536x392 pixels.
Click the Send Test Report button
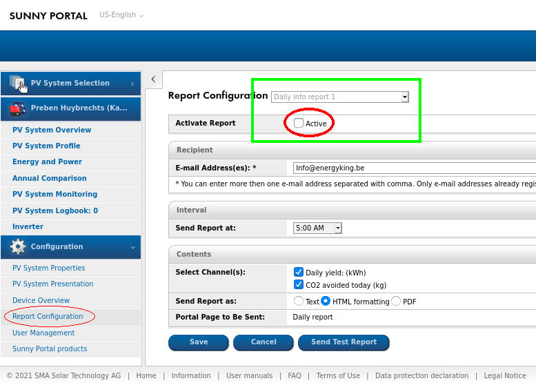[344, 342]
